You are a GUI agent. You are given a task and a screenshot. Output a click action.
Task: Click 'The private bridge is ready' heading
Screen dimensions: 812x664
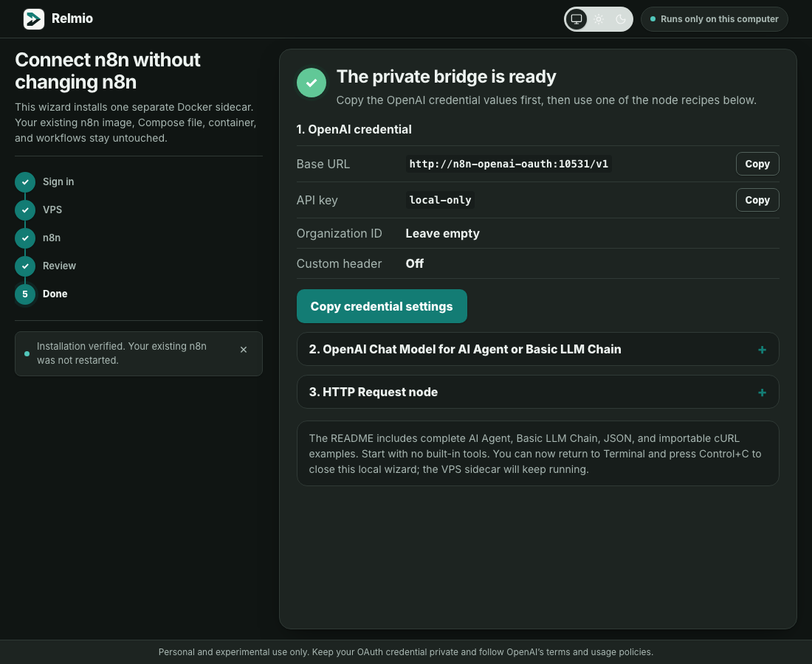pyautogui.click(x=446, y=77)
